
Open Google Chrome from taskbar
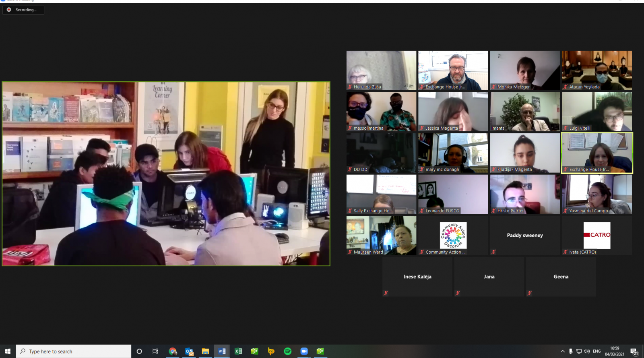(x=173, y=351)
